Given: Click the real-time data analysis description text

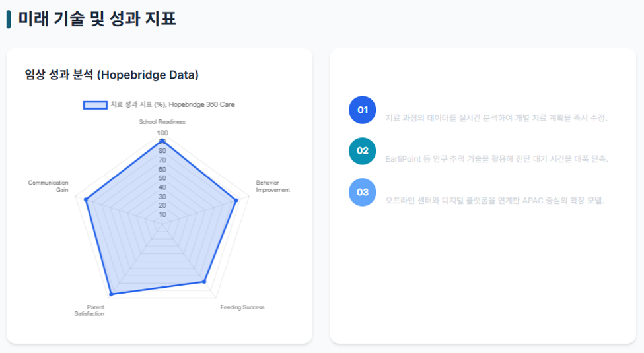Looking at the screenshot, I should 496,118.
